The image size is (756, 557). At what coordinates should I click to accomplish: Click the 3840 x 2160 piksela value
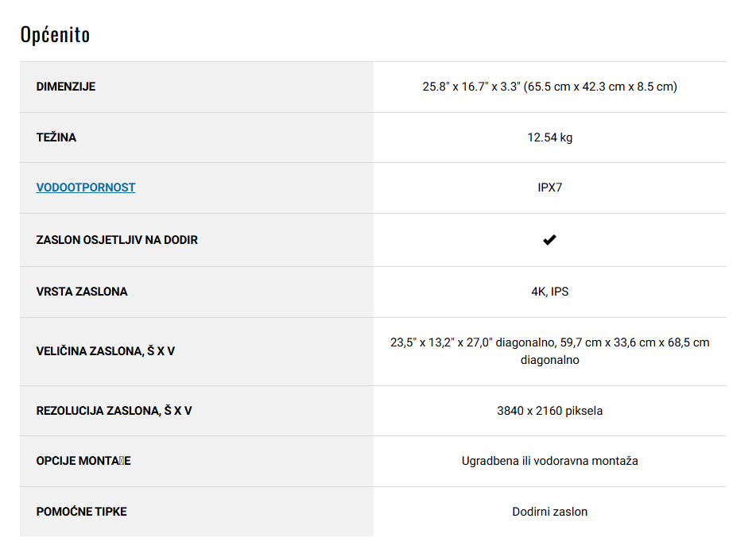[549, 411]
